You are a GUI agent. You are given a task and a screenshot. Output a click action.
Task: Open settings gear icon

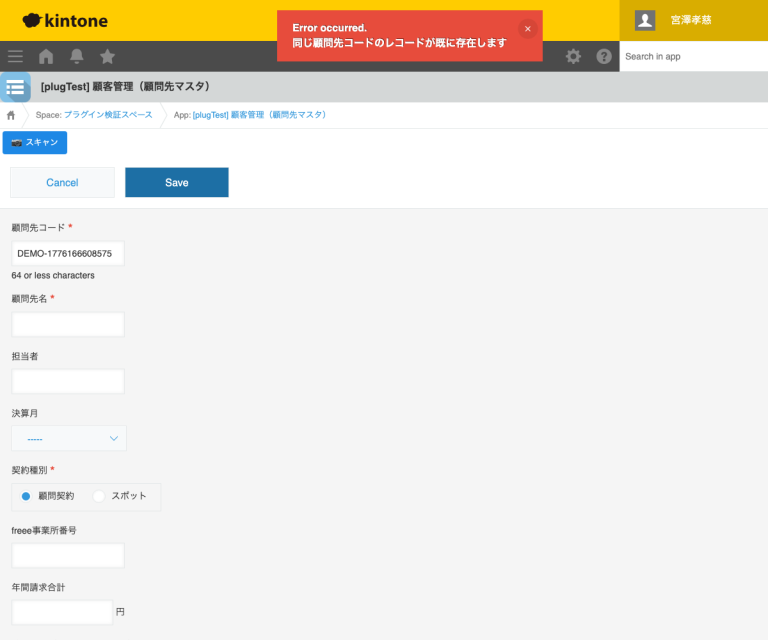pyautogui.click(x=573, y=56)
